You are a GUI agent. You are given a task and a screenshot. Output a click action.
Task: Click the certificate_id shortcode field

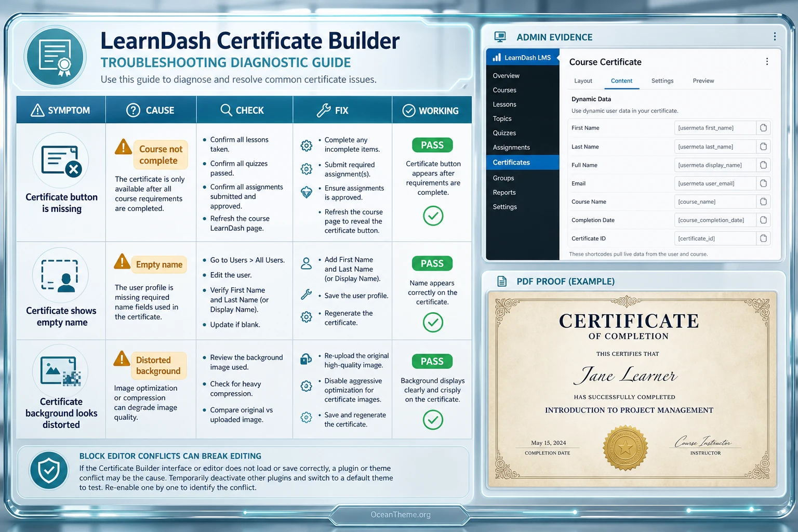pos(715,238)
